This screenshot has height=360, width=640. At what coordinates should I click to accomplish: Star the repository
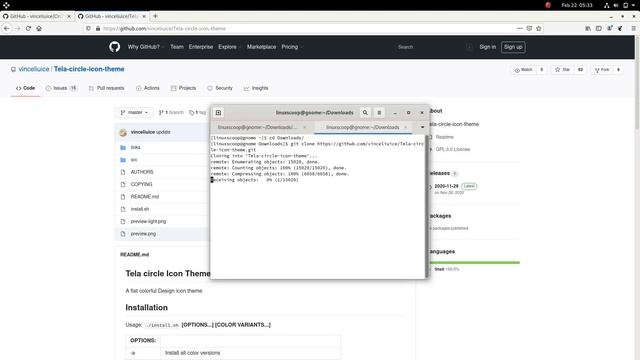[x=562, y=70]
